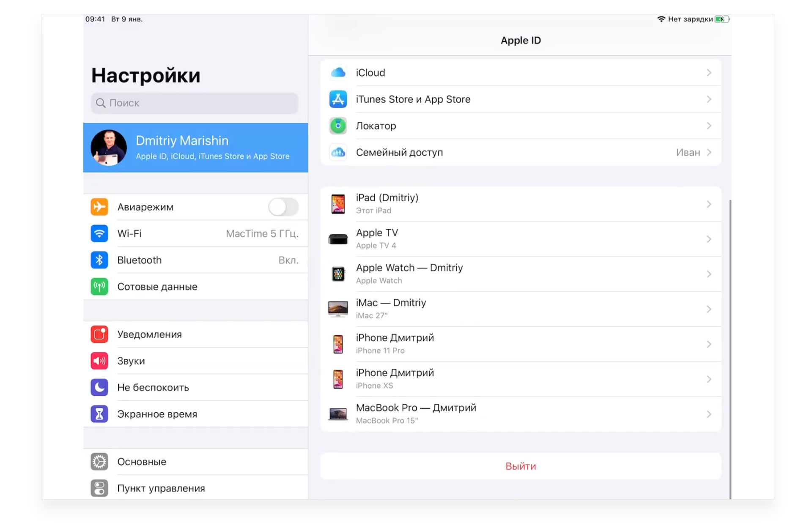Open Семейный доступ settings
Screen dimensions: 812x523
521,152
